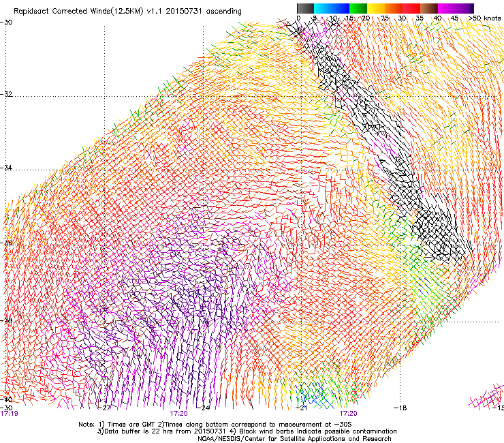Pick the green 15-20 knots legend swatch

click(358, 8)
